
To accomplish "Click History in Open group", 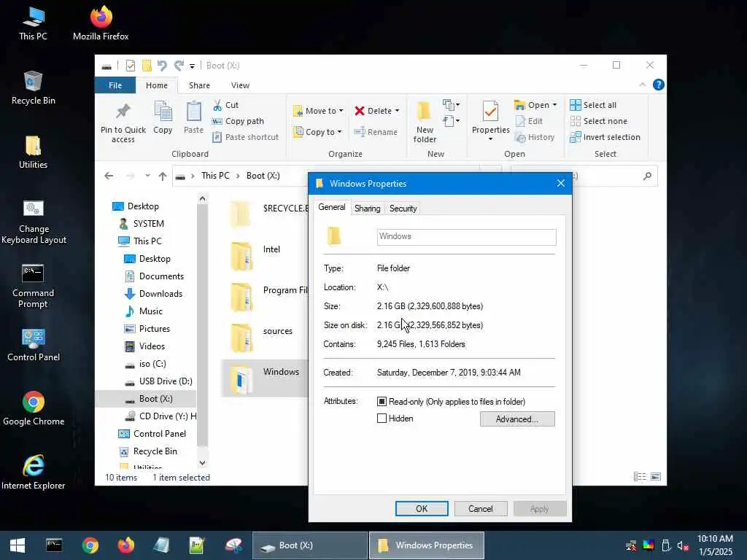I will point(535,137).
